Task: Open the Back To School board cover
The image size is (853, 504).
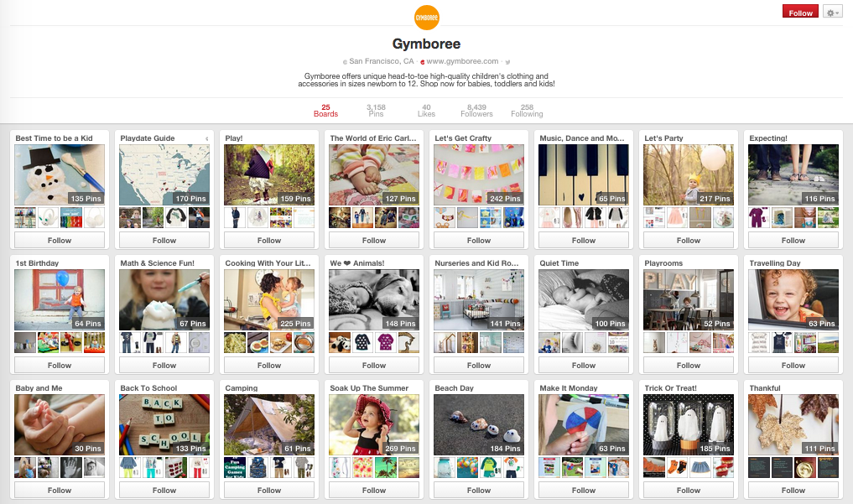Action: point(164,424)
